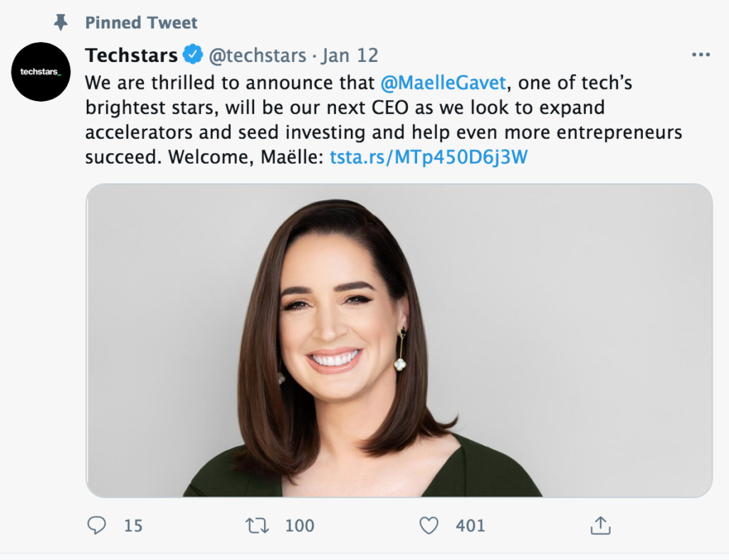Expand the three-dot more options menu
729x560 pixels.
point(701,55)
